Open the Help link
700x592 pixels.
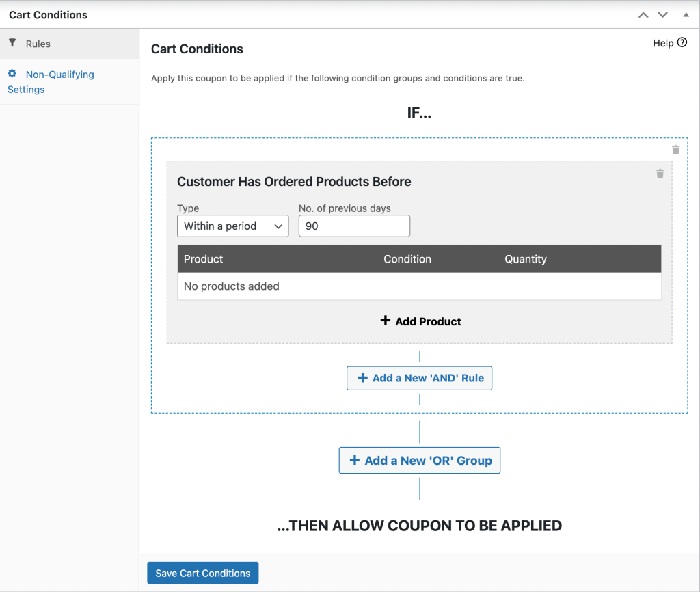pyautogui.click(x=670, y=43)
